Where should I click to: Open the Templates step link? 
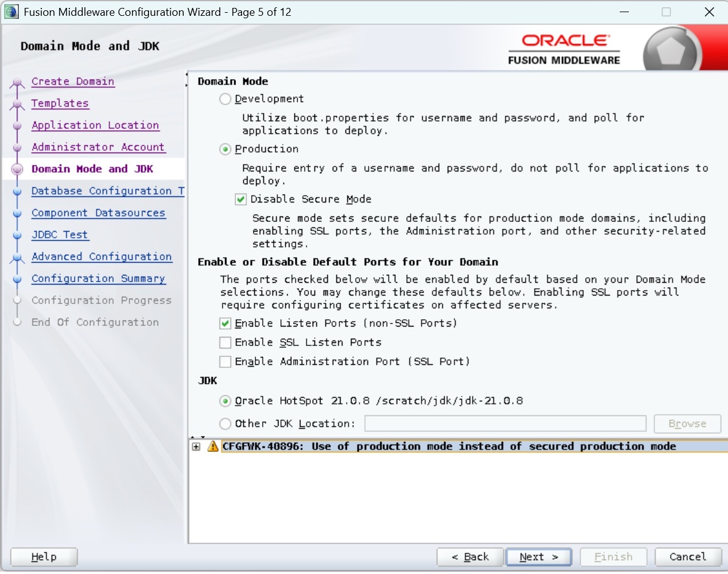pos(60,103)
